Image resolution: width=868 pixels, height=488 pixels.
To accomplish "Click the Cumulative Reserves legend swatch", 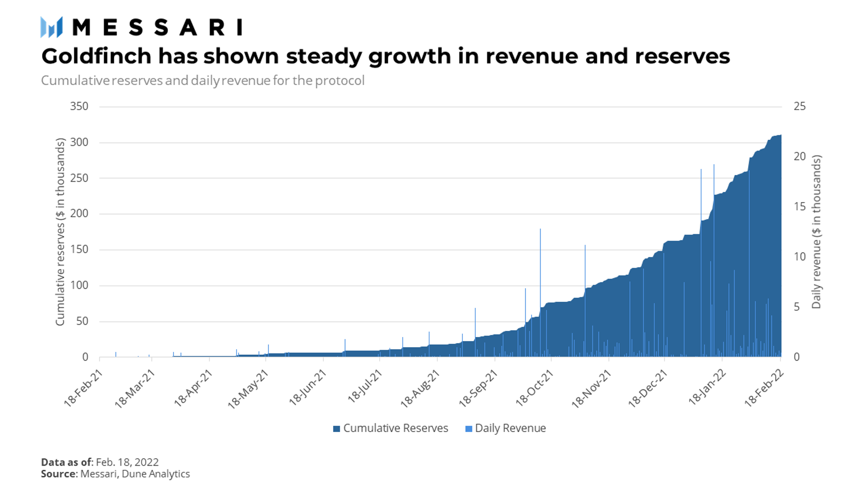I will (x=336, y=428).
